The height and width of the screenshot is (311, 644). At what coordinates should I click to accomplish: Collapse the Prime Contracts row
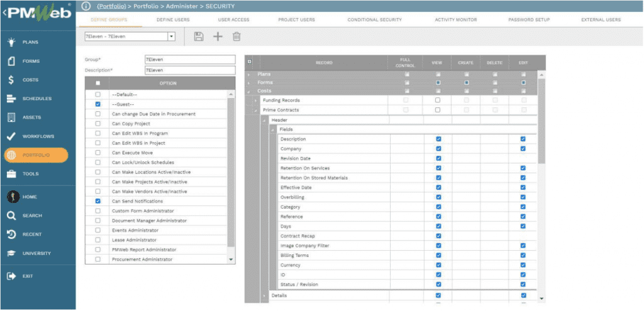click(x=255, y=110)
